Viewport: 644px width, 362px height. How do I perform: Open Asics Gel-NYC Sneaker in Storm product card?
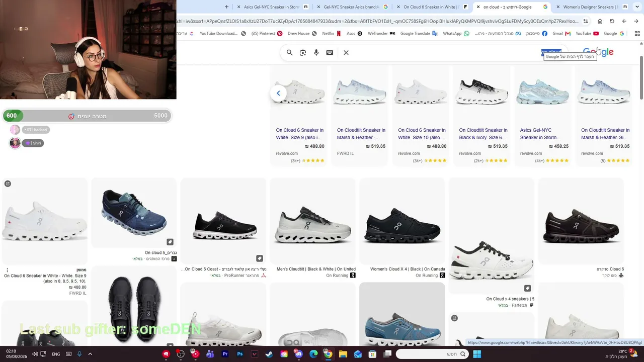pos(542,116)
